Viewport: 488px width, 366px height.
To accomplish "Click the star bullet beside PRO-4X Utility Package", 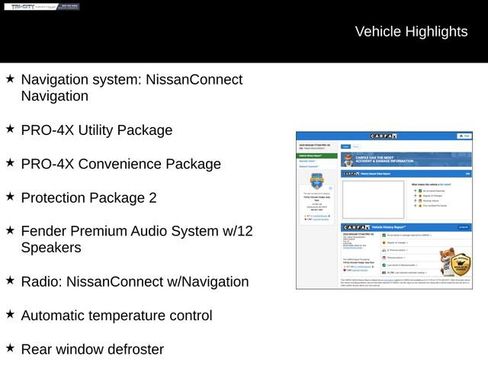I will tap(10, 129).
